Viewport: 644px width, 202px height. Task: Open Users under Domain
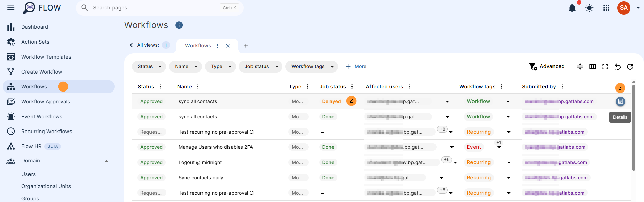point(28,174)
